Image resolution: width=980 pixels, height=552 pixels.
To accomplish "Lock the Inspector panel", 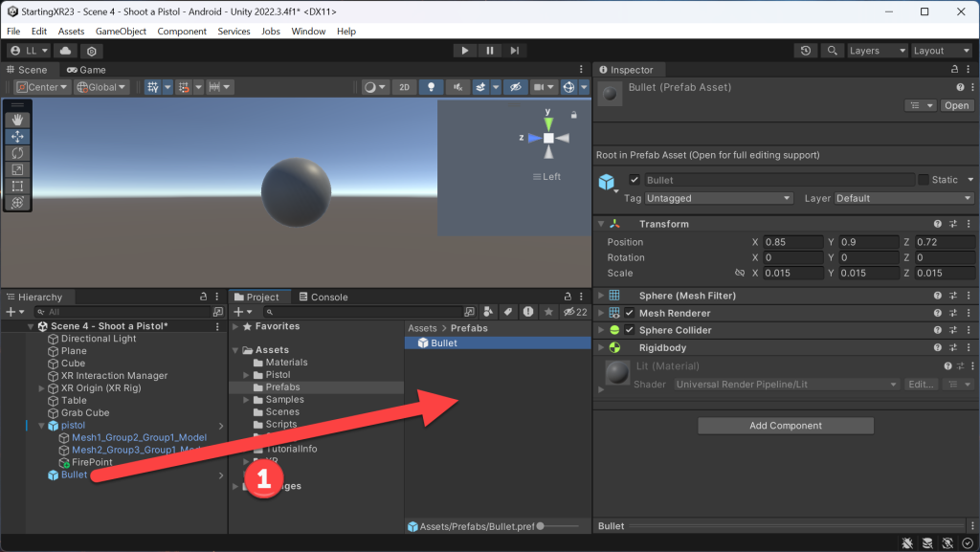I will pyautogui.click(x=954, y=69).
